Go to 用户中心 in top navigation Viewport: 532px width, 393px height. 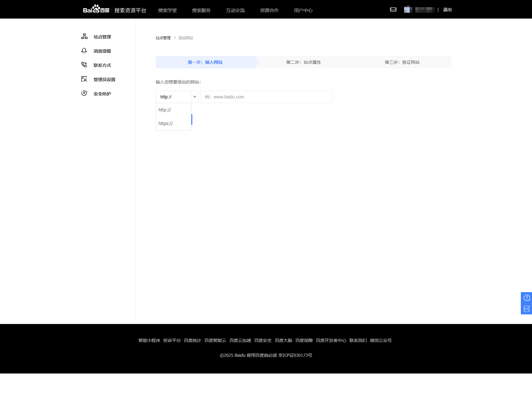(x=303, y=11)
